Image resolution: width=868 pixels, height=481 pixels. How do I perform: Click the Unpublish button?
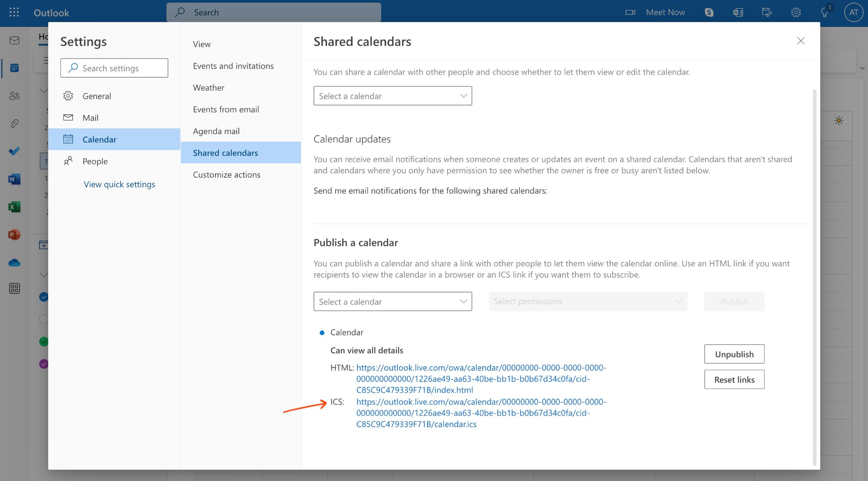pos(734,354)
